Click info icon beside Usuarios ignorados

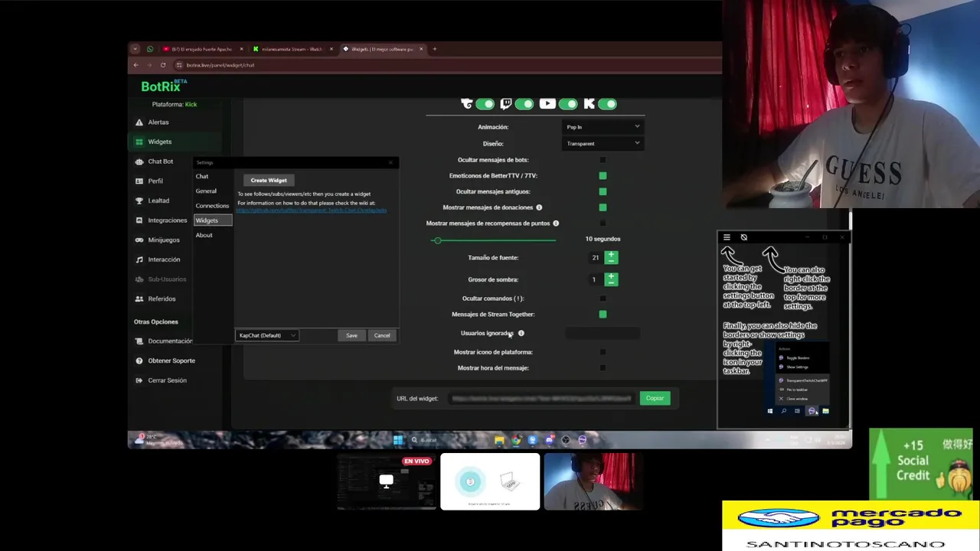coord(521,334)
